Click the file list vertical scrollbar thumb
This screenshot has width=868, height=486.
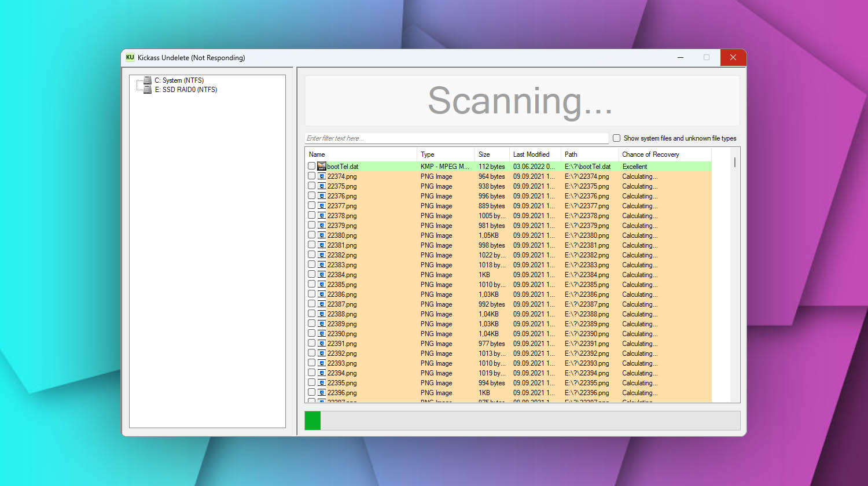(735, 162)
